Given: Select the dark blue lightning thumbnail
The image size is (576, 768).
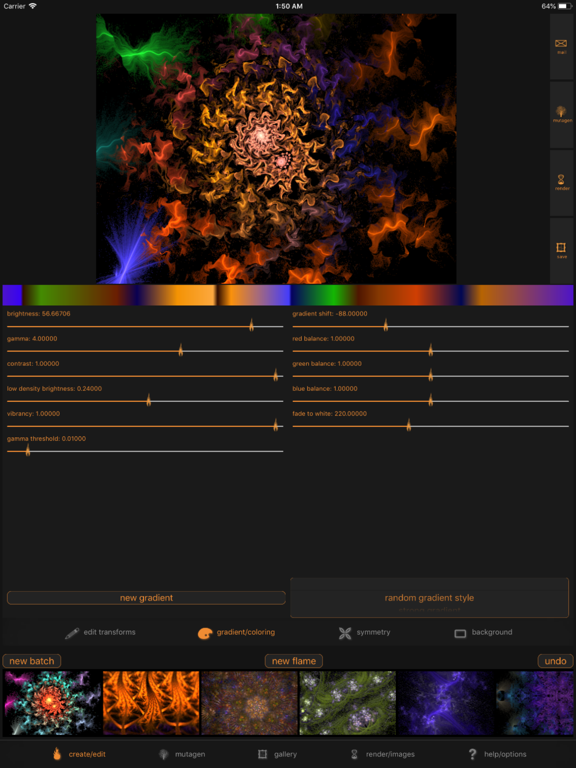Looking at the screenshot, I should pyautogui.click(x=446, y=703).
